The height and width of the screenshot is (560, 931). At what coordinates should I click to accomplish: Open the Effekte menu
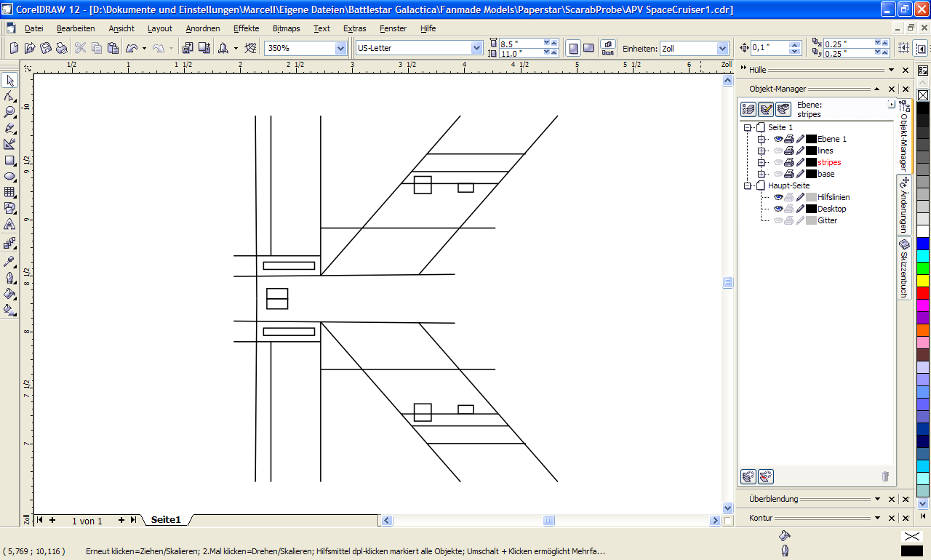coord(247,28)
